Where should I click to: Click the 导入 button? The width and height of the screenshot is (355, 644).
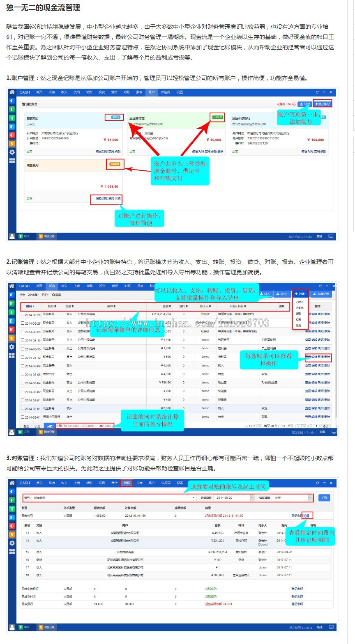(265, 294)
